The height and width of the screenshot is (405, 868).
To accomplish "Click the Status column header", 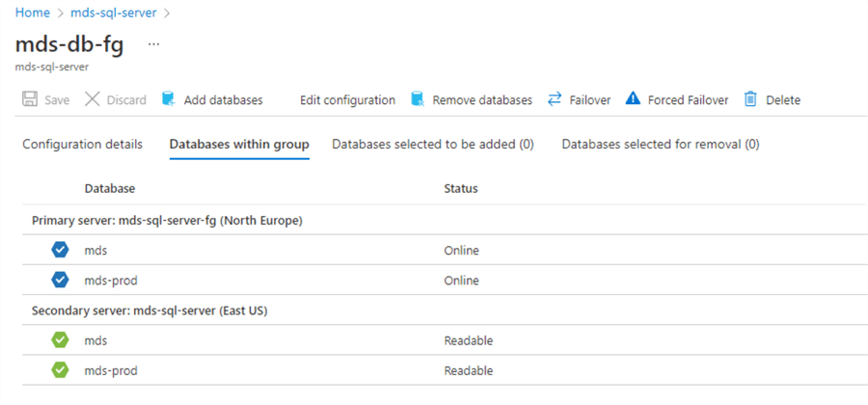I will coord(460,188).
